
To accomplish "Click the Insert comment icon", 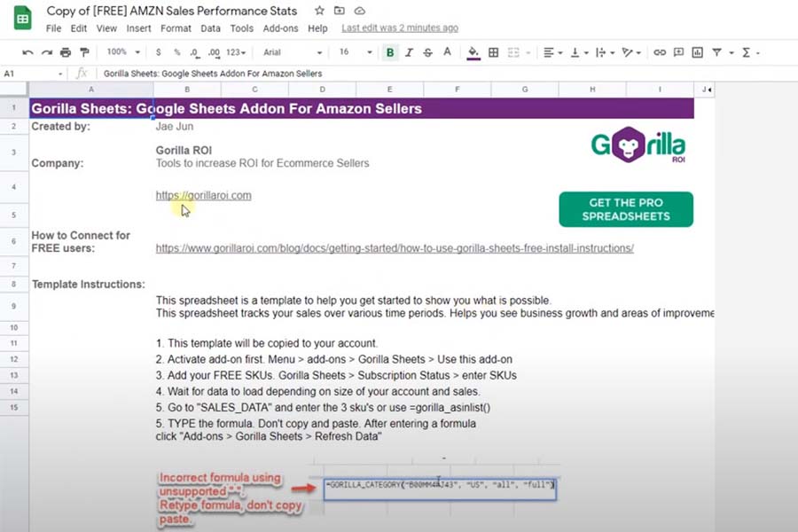I will coord(678,52).
